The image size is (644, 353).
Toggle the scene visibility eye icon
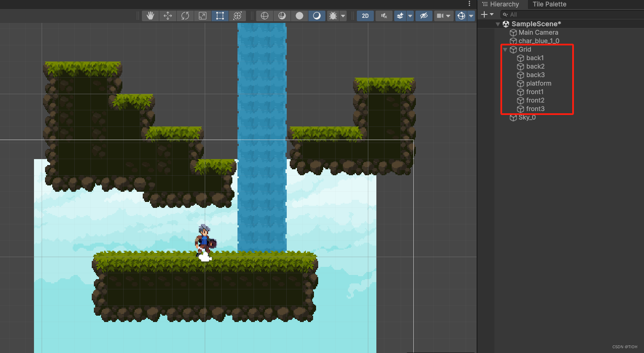pyautogui.click(x=424, y=15)
